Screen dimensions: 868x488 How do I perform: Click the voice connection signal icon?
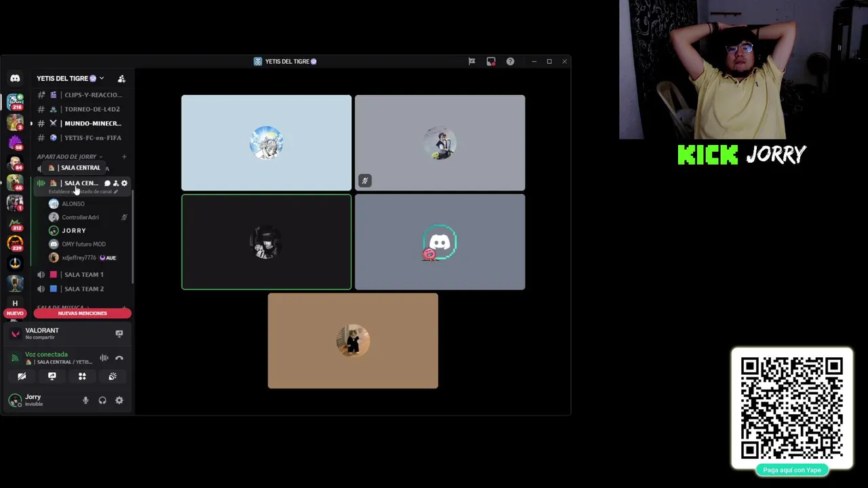pyautogui.click(x=15, y=358)
